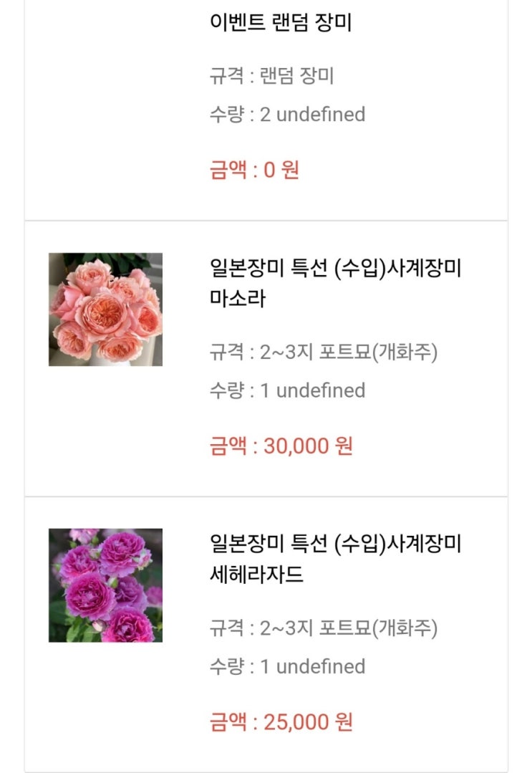Click the 세헤라자드 product name
The image size is (532, 773).
pos(256,574)
